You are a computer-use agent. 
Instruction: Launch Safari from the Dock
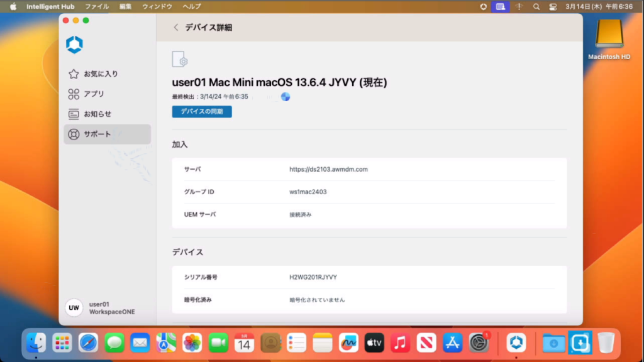coord(88,343)
